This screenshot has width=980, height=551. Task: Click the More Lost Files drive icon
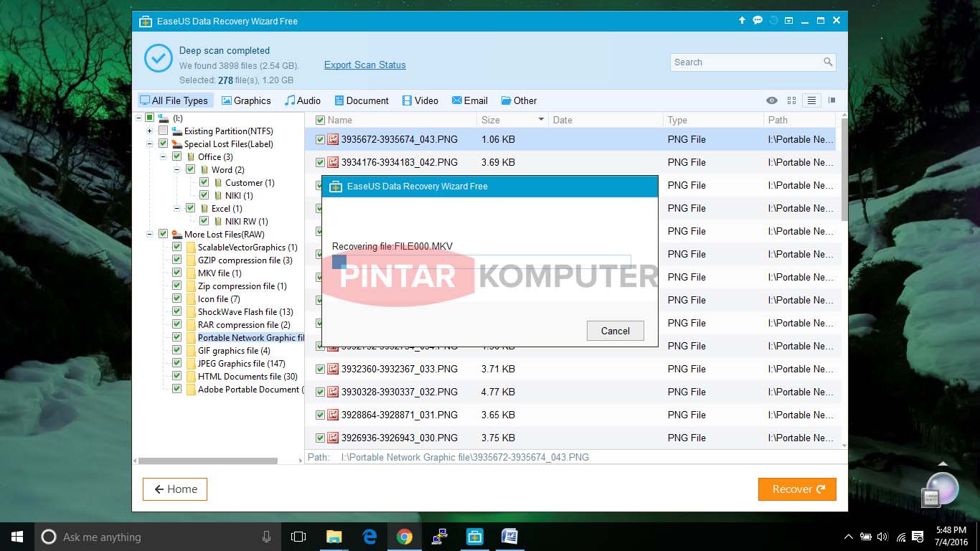pyautogui.click(x=176, y=235)
